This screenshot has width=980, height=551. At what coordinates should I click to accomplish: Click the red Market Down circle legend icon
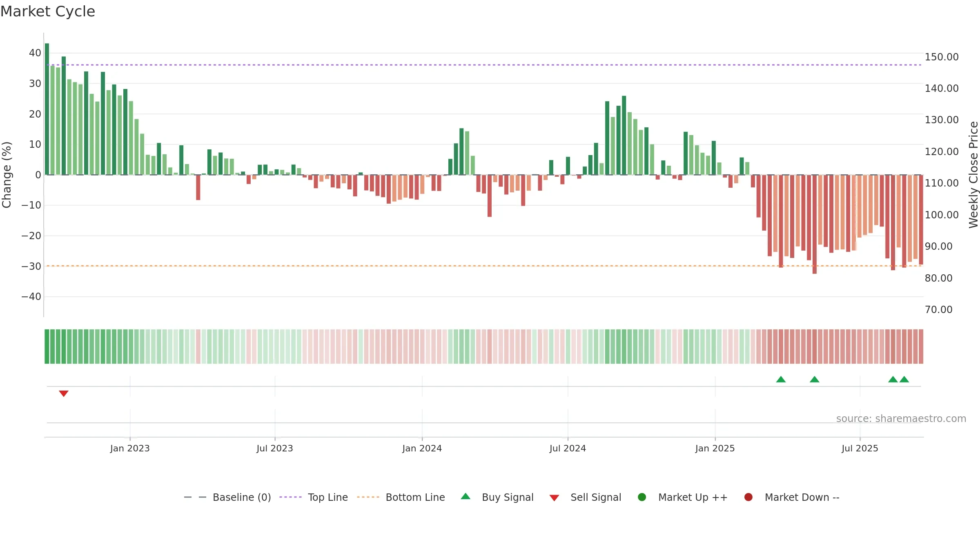point(748,497)
